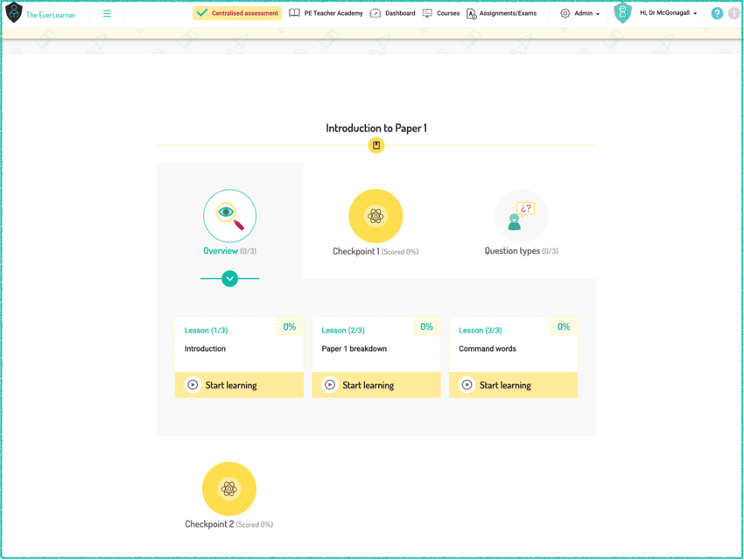
Task: Open Assignments/Exams
Action: (x=508, y=13)
